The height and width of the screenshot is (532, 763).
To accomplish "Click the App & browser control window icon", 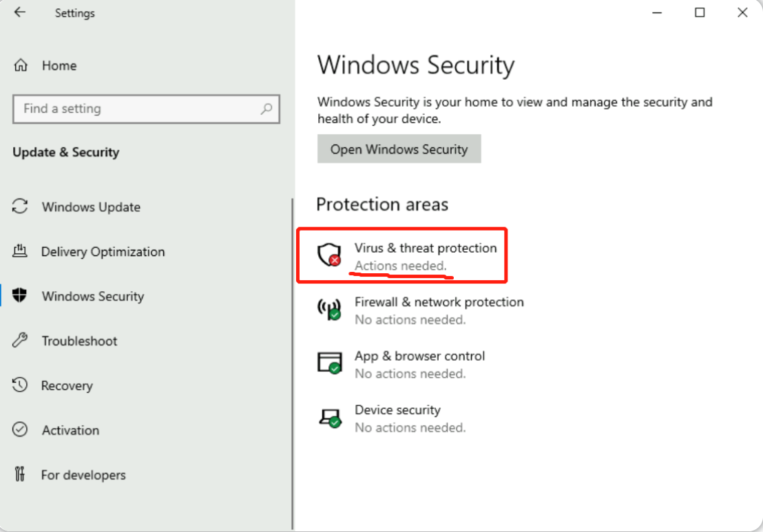I will [329, 363].
